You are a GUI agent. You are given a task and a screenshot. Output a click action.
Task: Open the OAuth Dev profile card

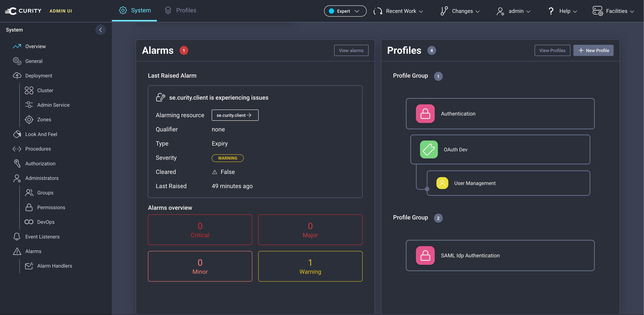point(500,149)
